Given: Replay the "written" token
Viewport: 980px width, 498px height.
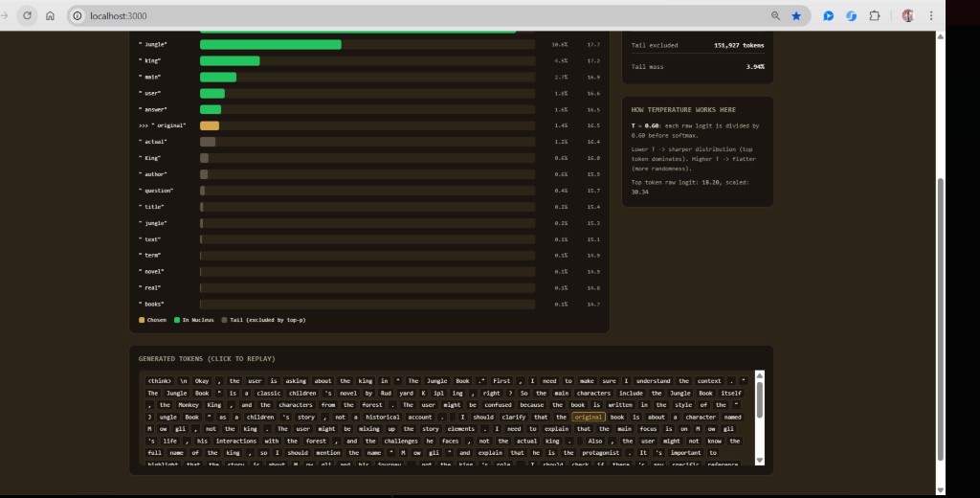Looking at the screenshot, I should pos(620,405).
